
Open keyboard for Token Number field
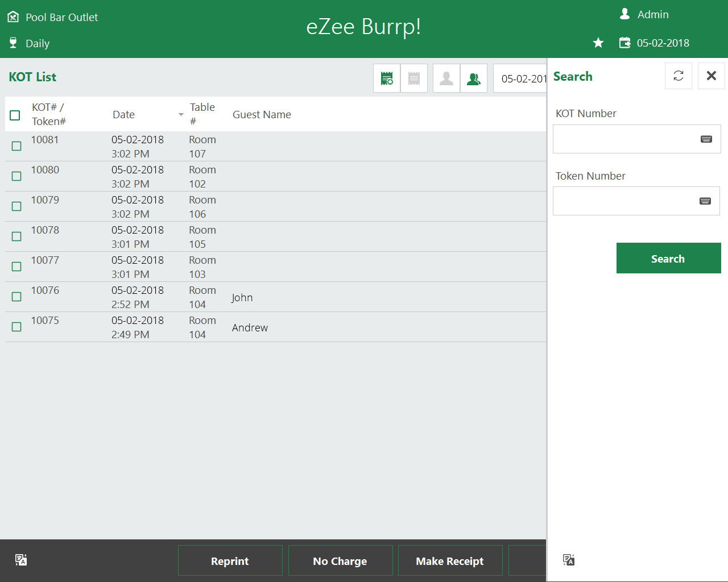(705, 201)
